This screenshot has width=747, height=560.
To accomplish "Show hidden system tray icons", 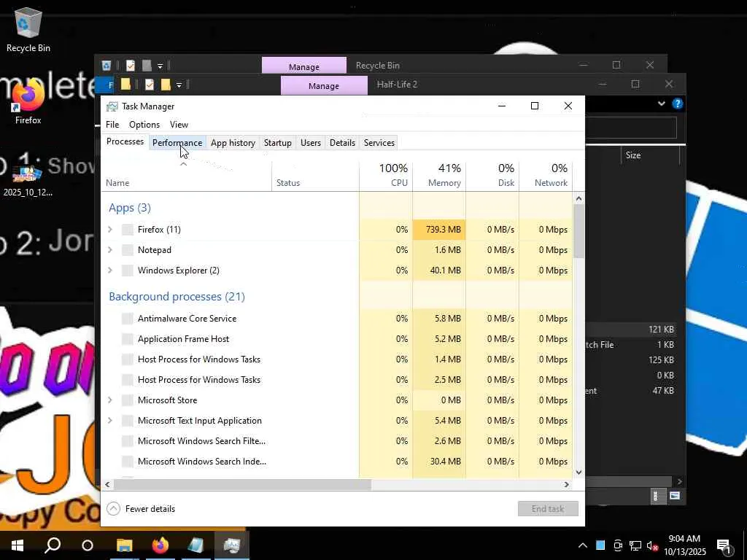I will 583,545.
